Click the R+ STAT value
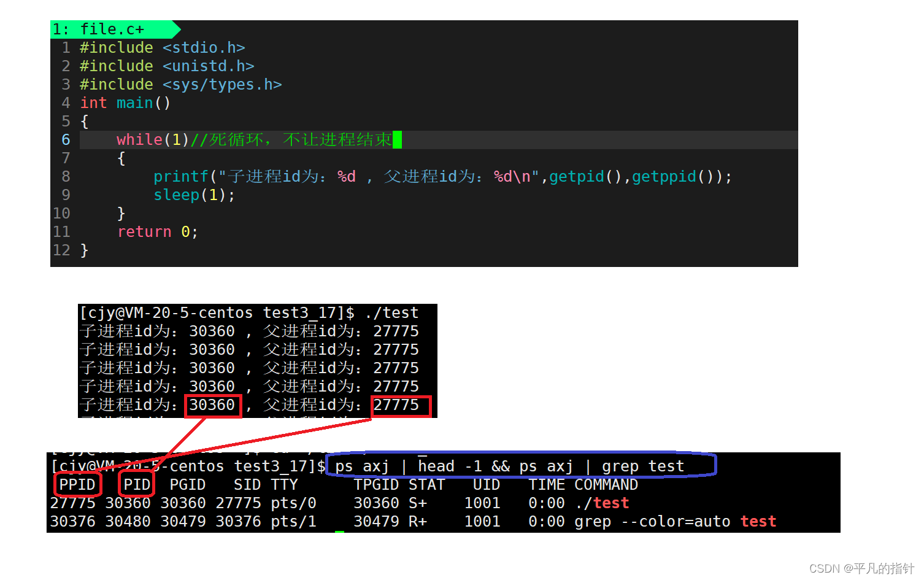 [x=418, y=521]
